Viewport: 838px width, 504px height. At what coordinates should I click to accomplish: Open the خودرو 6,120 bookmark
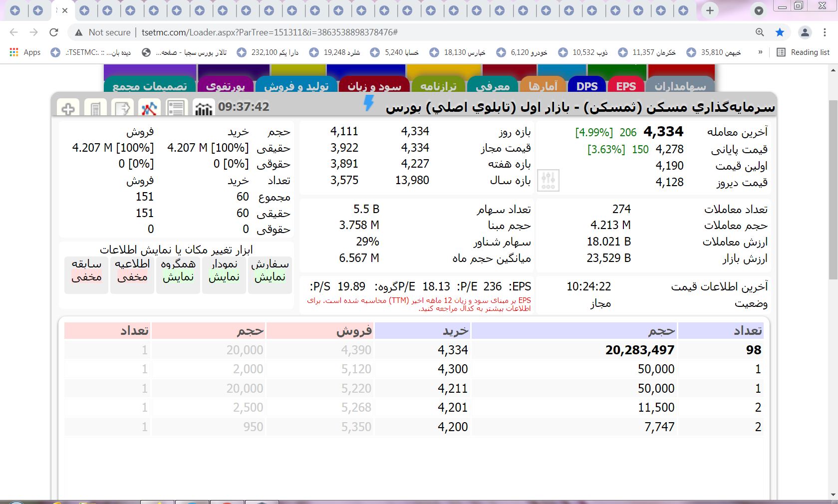coord(522,52)
